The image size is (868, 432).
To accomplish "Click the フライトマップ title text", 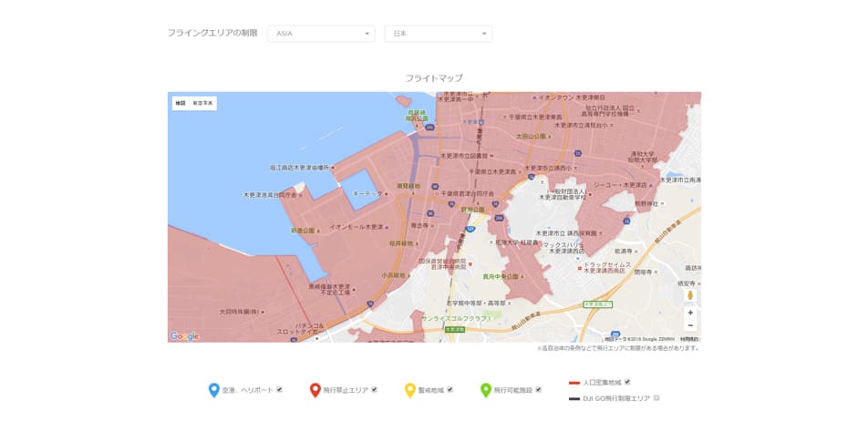I will coord(434,78).
